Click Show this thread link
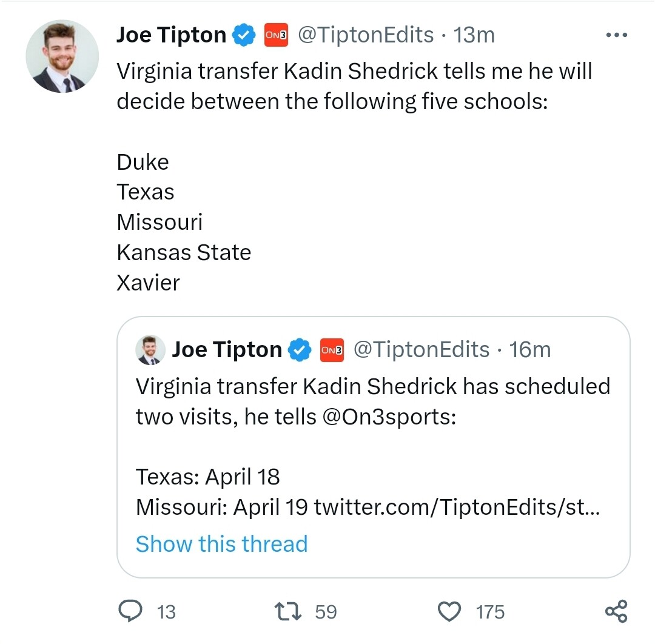655x644 pixels. click(222, 544)
